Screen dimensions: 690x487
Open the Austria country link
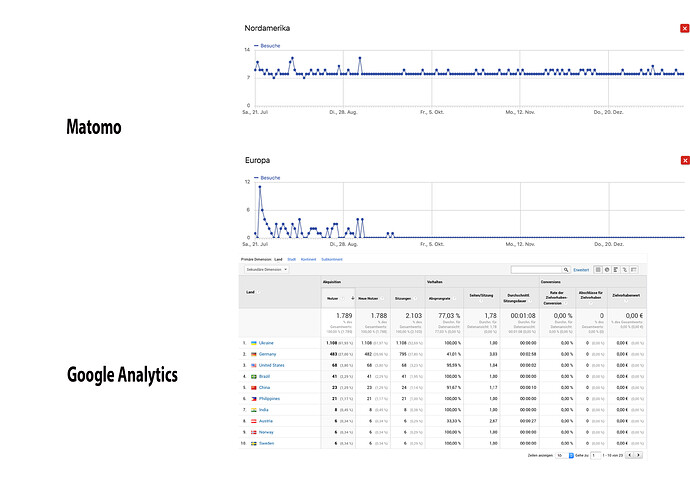coord(265,421)
